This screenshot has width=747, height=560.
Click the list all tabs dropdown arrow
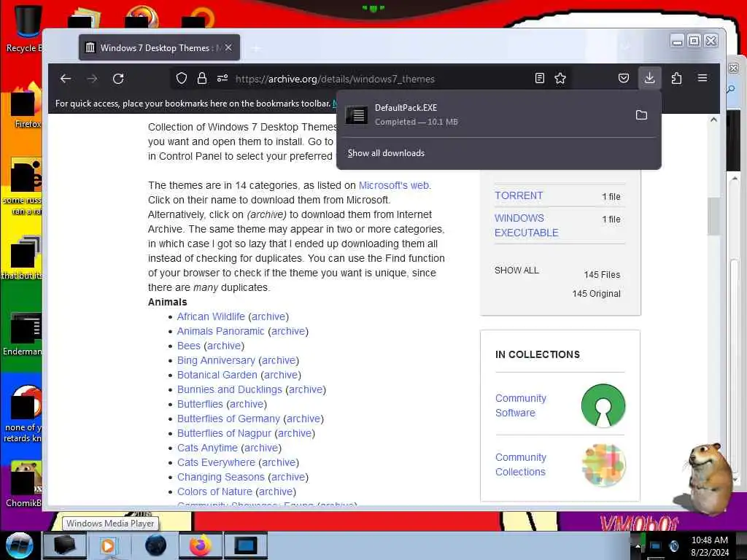tap(625, 47)
